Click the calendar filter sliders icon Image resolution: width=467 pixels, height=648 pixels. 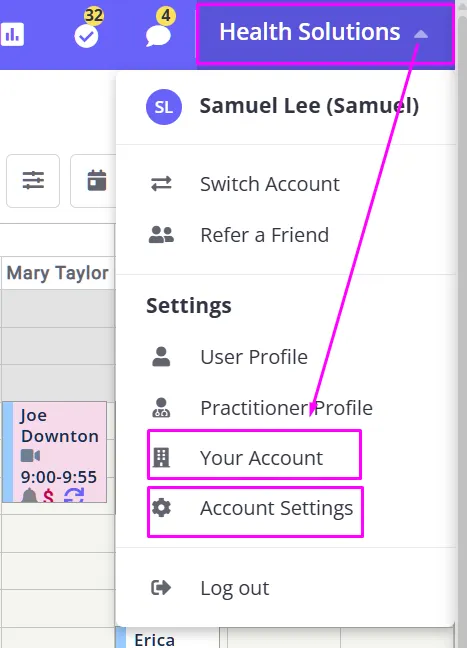coord(33,181)
